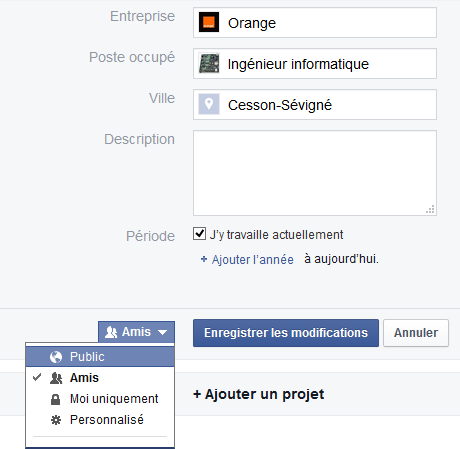
Task: Click the padlock icon for Moi uniquement
Action: tap(55, 399)
